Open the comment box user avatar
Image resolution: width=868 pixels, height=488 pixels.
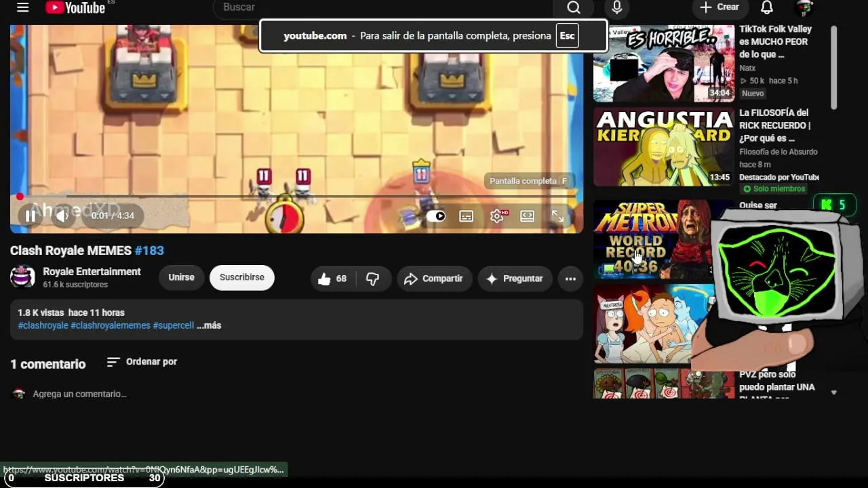click(x=18, y=394)
